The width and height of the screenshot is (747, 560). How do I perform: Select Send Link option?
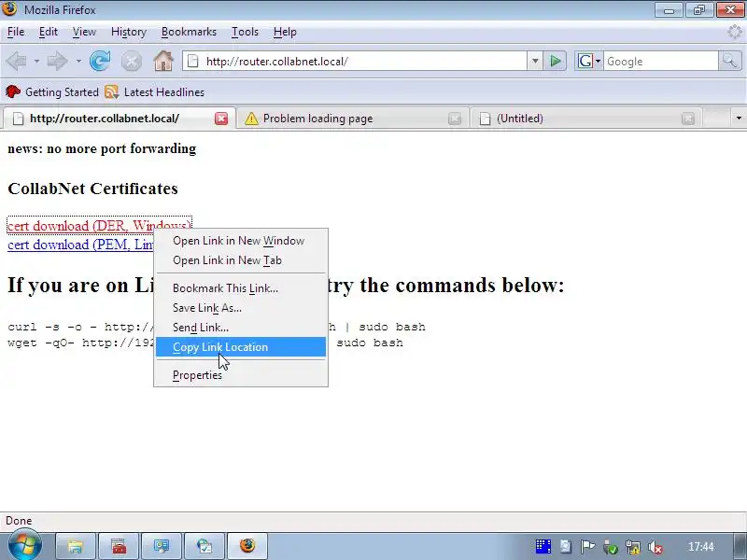241,328
